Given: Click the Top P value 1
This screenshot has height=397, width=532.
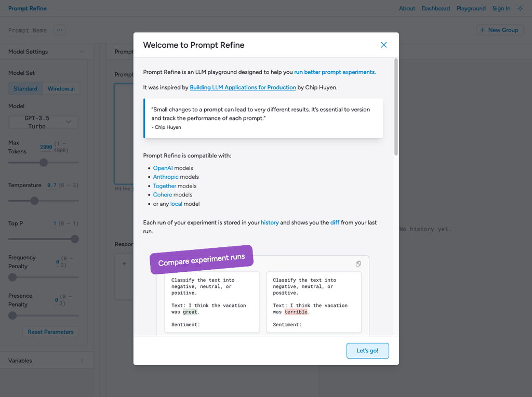Looking at the screenshot, I should click(55, 223).
